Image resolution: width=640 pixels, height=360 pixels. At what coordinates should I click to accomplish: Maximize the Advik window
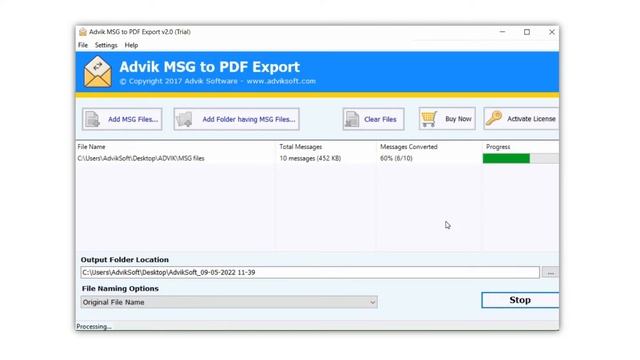tap(527, 32)
